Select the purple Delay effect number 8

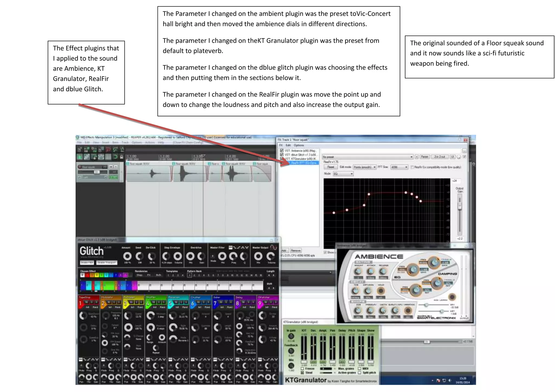pos(237,304)
